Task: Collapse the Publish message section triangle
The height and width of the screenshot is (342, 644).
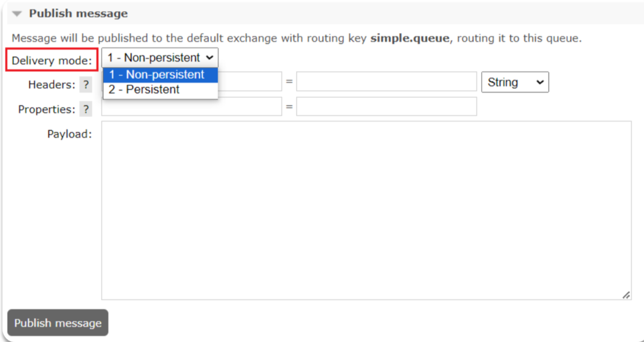Action: pos(17,14)
